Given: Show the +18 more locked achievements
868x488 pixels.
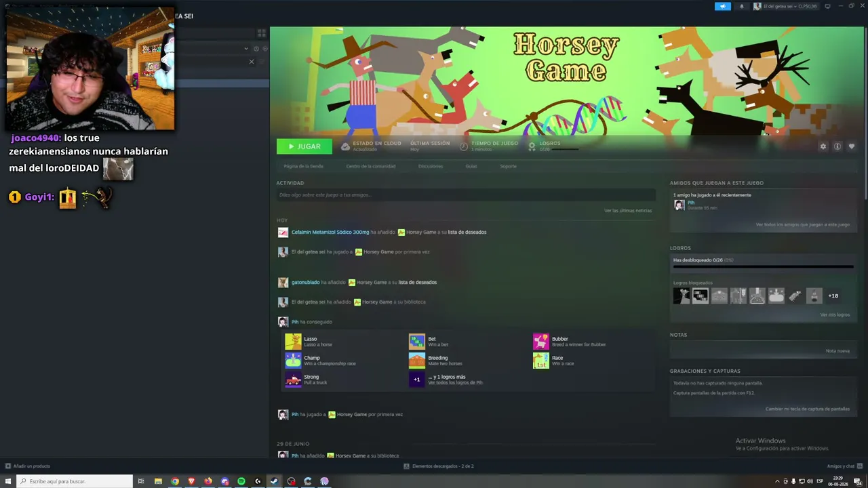Looking at the screenshot, I should point(833,296).
